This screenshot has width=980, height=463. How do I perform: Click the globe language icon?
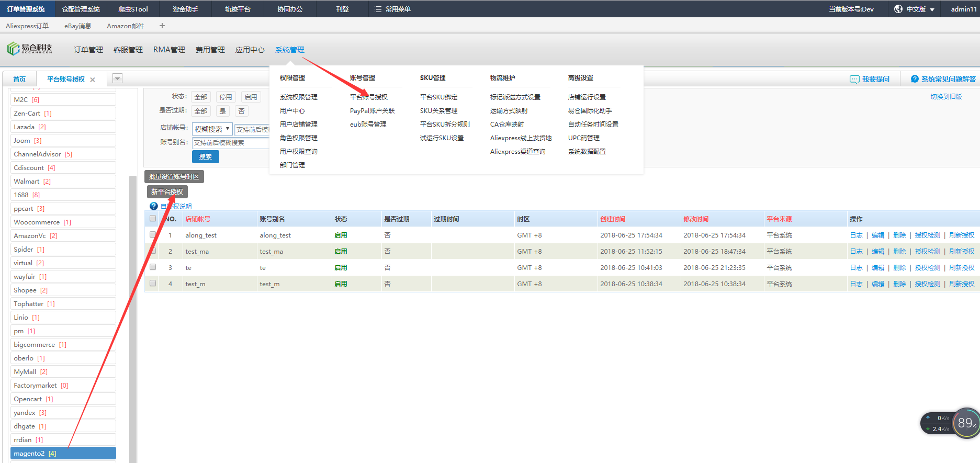[x=898, y=9]
